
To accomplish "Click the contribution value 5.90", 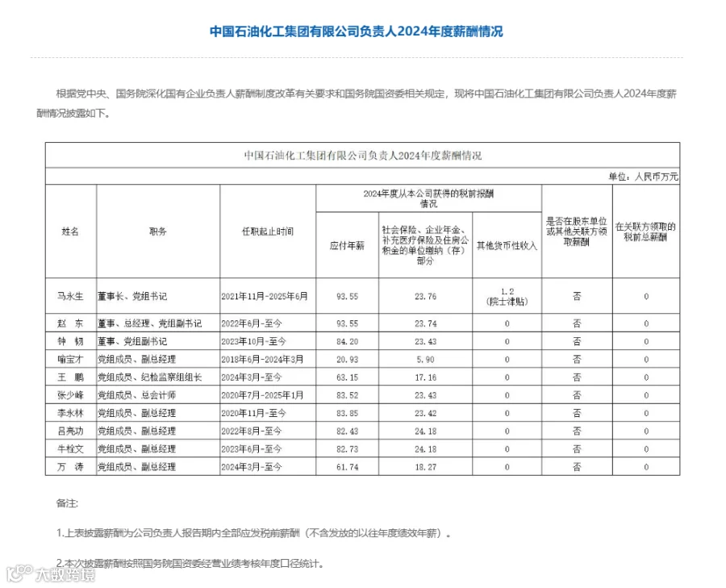I will (425, 360).
